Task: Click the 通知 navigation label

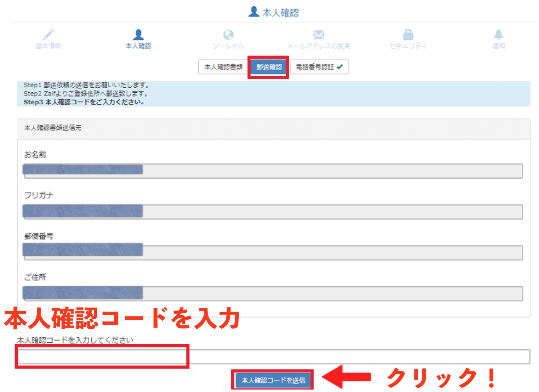Action: point(499,45)
